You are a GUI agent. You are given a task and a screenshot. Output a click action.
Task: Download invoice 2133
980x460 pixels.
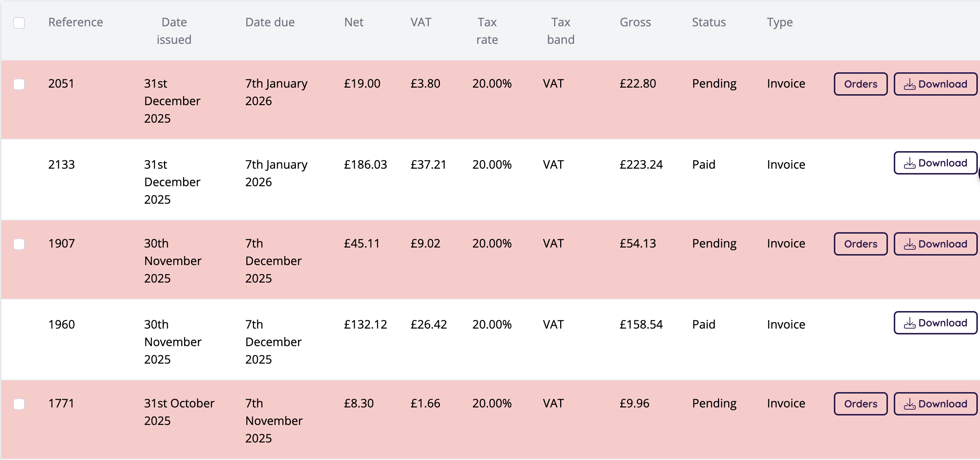pos(935,163)
